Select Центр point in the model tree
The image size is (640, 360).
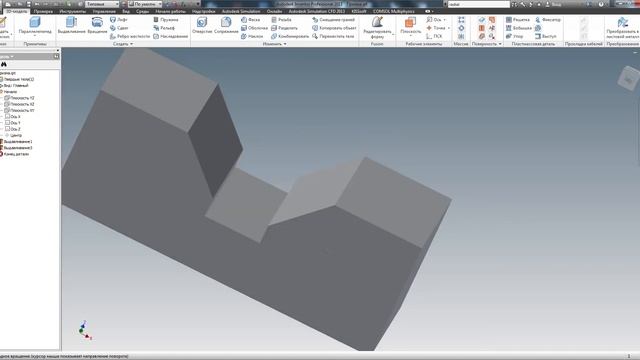(x=13, y=135)
